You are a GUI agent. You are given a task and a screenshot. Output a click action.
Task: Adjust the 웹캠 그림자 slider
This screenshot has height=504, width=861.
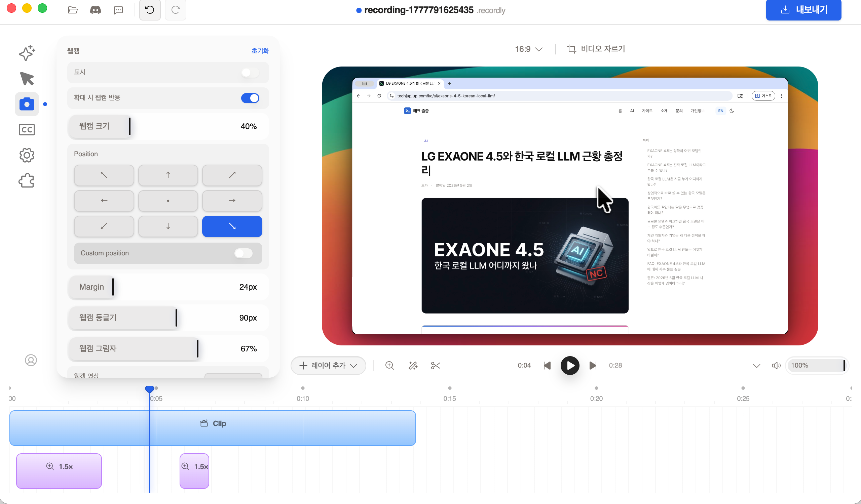click(168, 349)
